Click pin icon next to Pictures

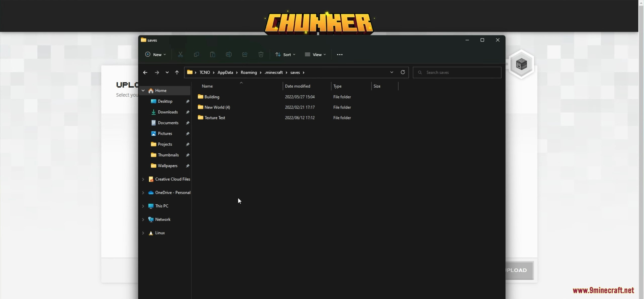[x=187, y=134]
